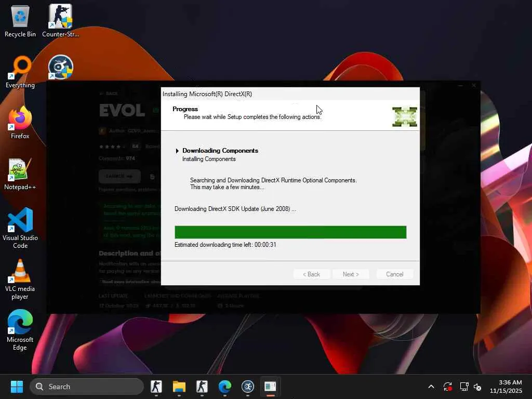Open the Firefox desktop shortcut
The height and width of the screenshot is (399, 532).
(20, 123)
